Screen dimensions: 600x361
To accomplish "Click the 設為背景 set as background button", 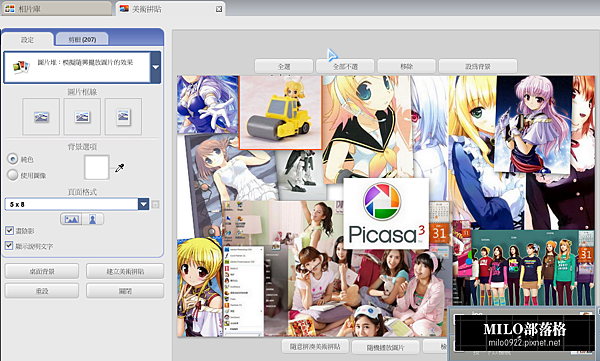I will 478,66.
